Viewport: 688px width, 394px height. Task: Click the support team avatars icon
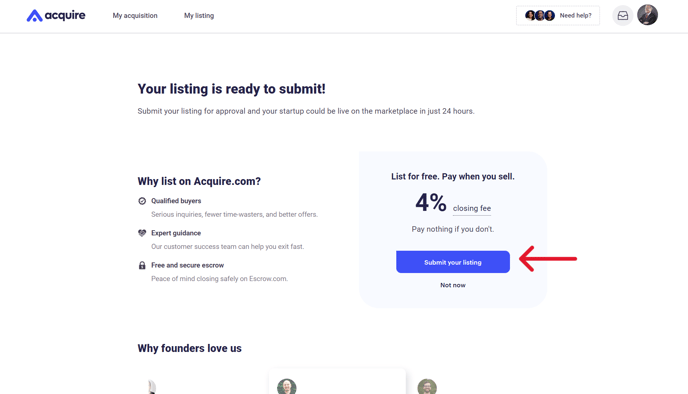point(540,16)
